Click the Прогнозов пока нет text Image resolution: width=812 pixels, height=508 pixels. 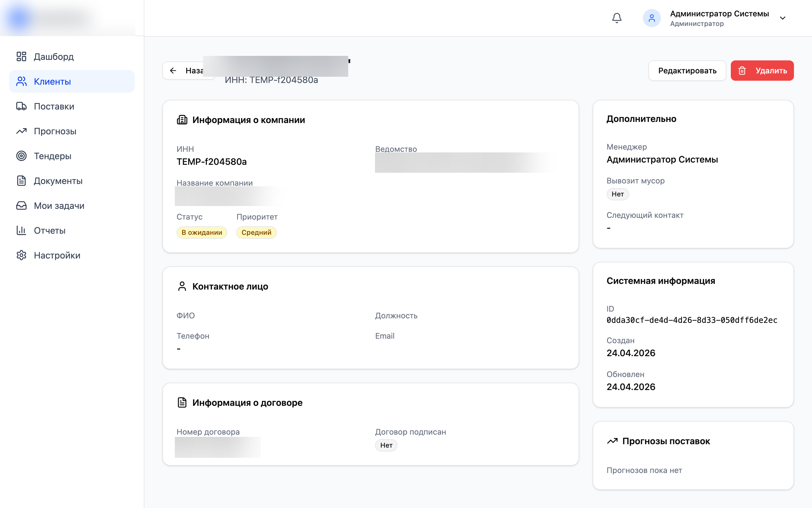click(644, 470)
